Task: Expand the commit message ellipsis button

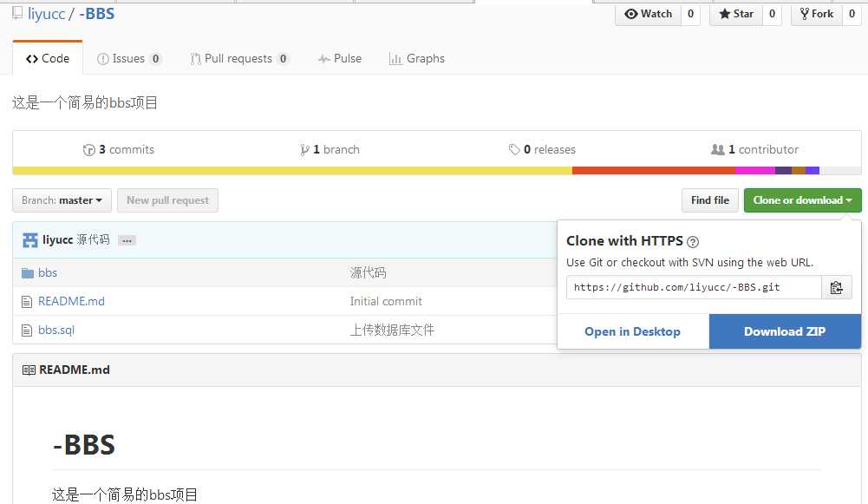Action: point(127,240)
